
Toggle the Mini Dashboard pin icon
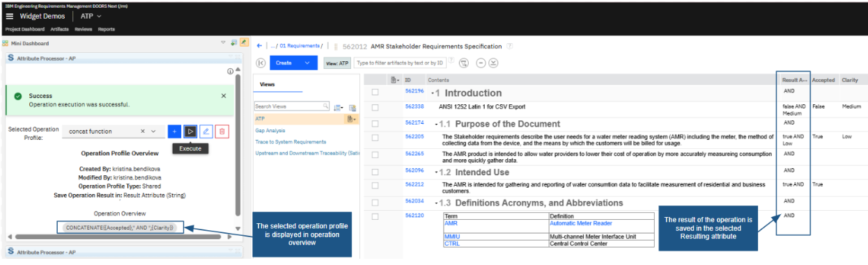pos(243,42)
